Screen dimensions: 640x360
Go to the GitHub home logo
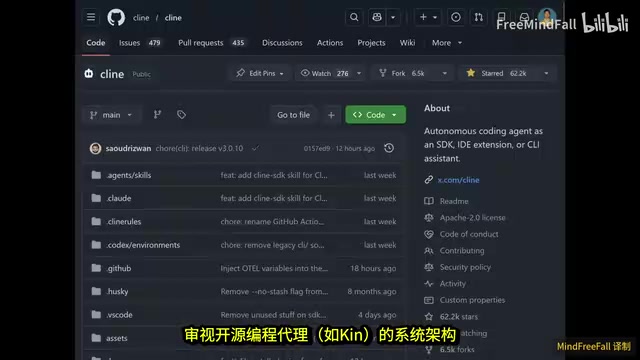tap(116, 18)
